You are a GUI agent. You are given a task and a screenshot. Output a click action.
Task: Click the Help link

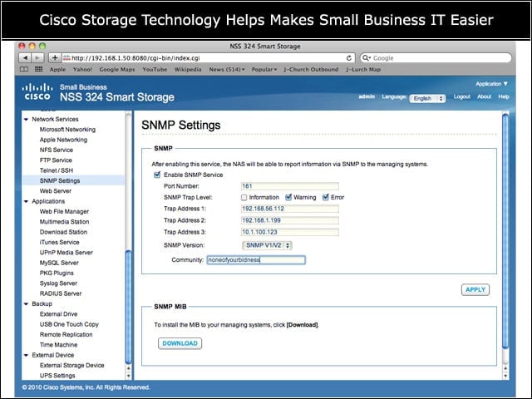[504, 96]
